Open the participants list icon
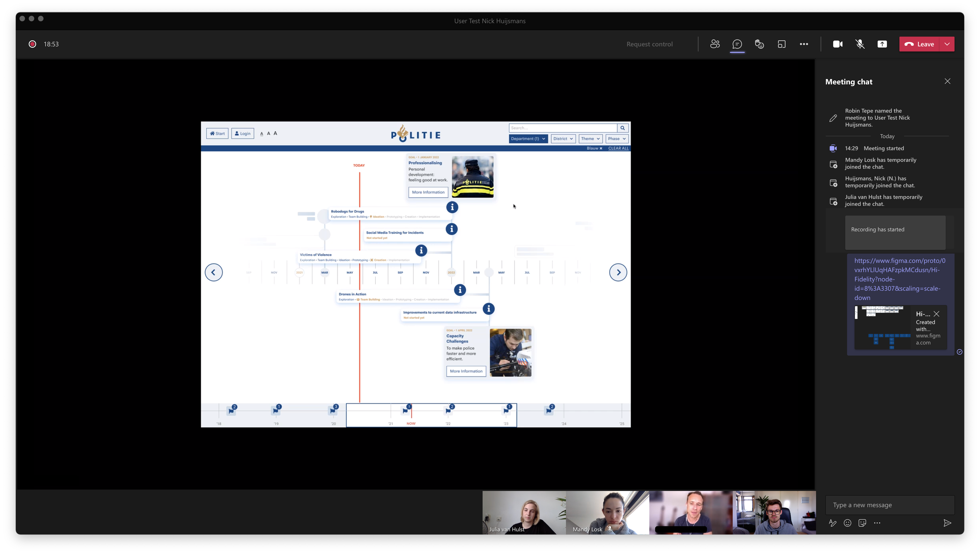 click(x=715, y=44)
